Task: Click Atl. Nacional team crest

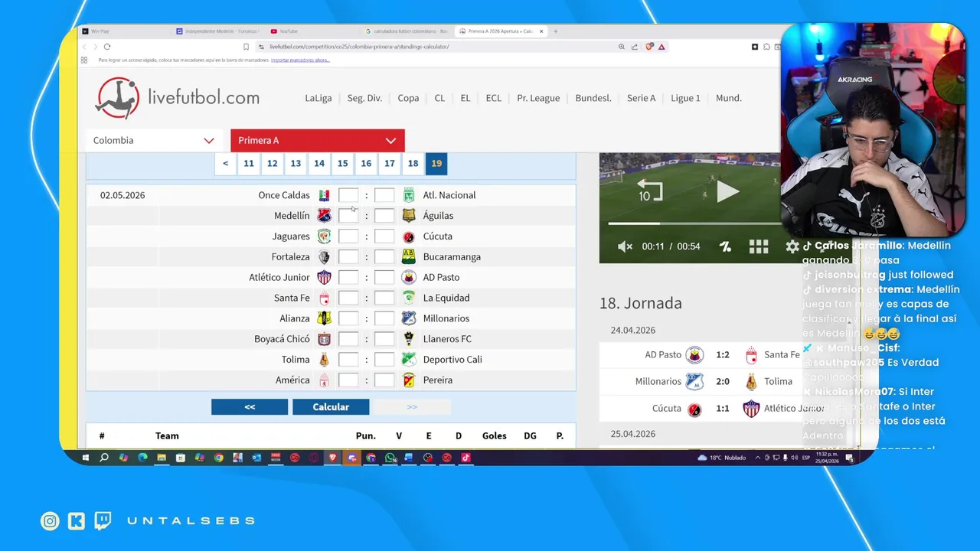Action: (x=409, y=195)
